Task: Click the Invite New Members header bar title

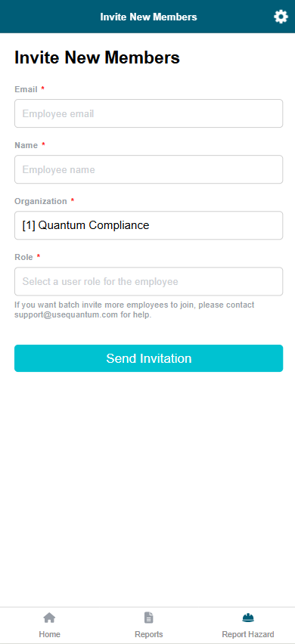Action: [x=149, y=17]
